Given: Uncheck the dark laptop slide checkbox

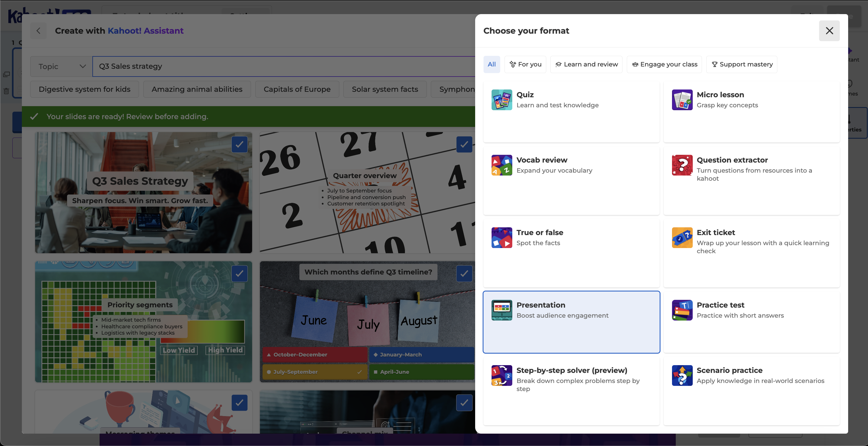Looking at the screenshot, I should coord(464,403).
